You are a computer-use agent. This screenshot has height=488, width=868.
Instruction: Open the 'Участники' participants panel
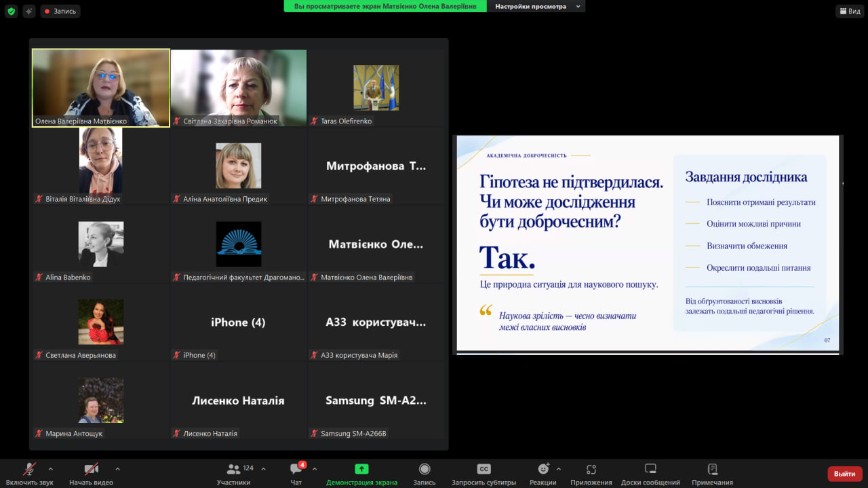coord(234,474)
